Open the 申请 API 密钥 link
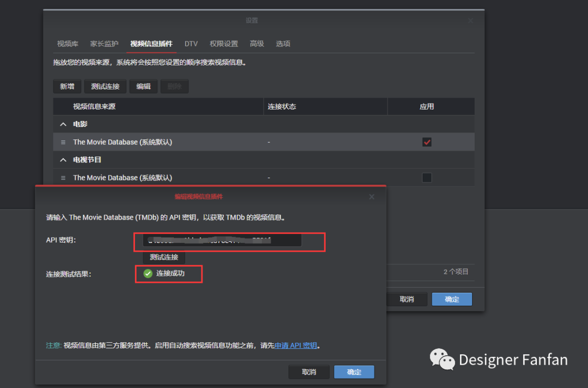588x388 pixels. tap(296, 345)
